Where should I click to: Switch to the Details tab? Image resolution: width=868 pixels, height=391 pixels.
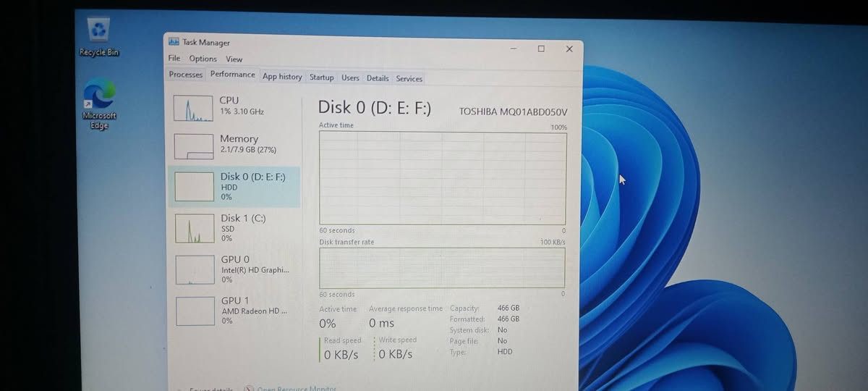pos(378,78)
